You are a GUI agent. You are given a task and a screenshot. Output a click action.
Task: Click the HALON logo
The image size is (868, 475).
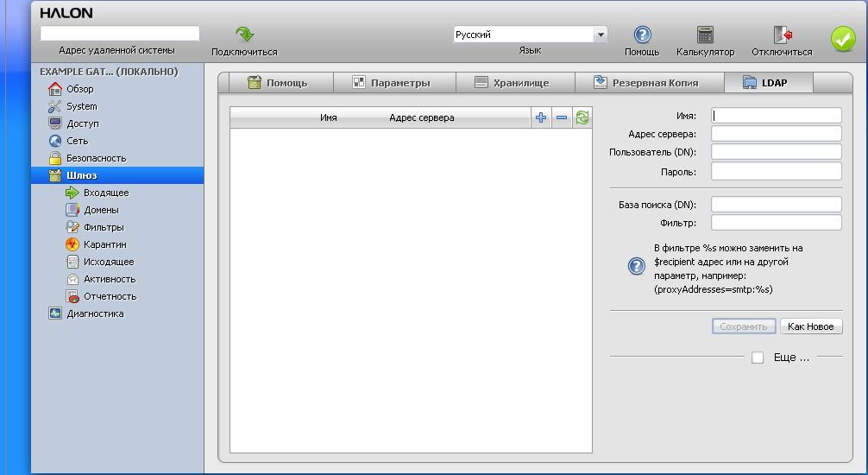point(66,13)
